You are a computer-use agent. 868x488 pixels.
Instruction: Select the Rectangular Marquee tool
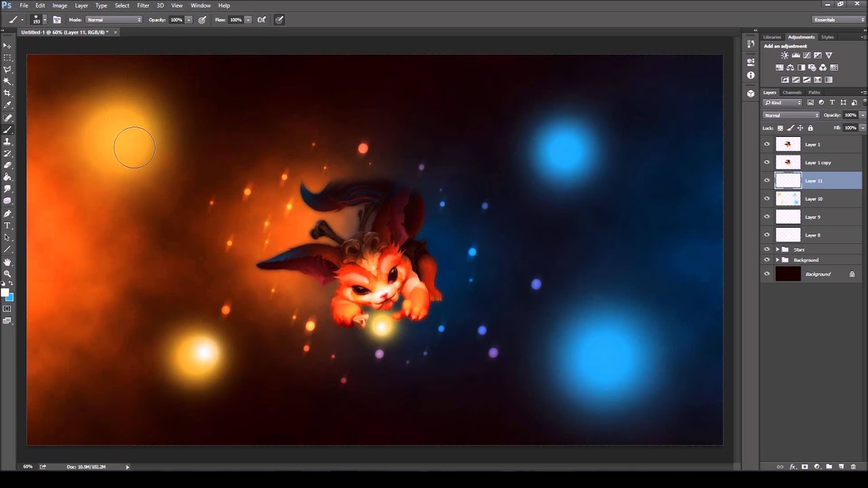(7, 58)
